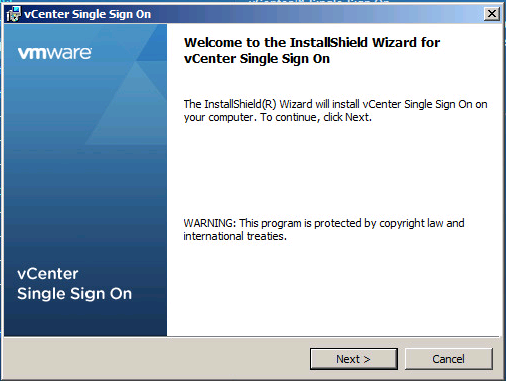Viewport: 506px width, 381px height.
Task: Click the word Next in the continue instruction
Action: click(357, 117)
